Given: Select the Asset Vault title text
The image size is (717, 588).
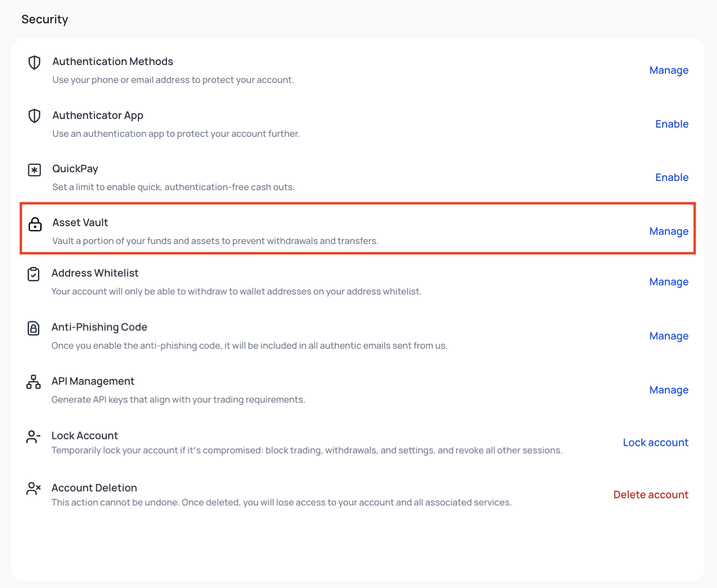Looking at the screenshot, I should 80,223.
